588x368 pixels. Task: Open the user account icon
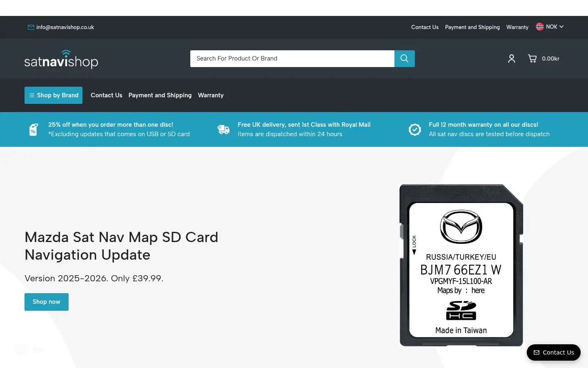pos(512,58)
